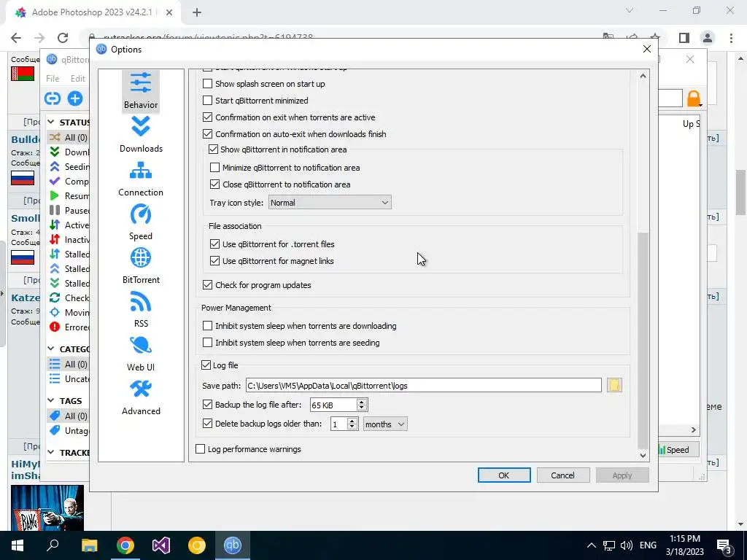Enable Inhibit system sleep when torrents are downloading
The width and height of the screenshot is (747, 560).
[x=207, y=326]
